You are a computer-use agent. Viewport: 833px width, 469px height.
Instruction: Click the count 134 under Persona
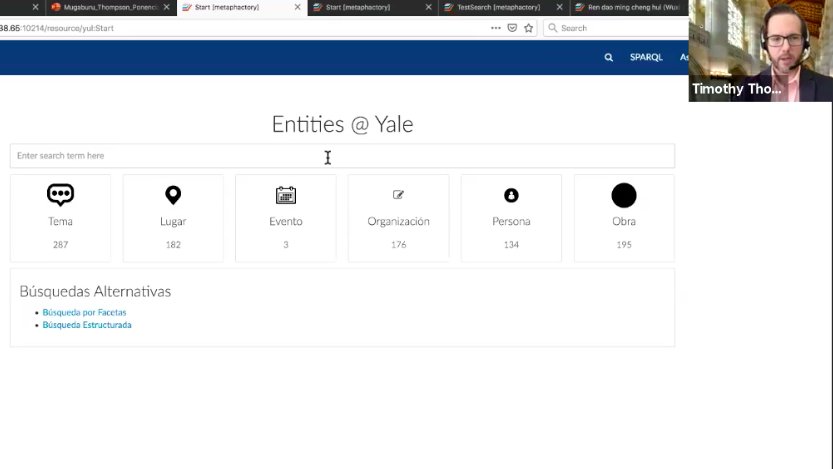[511, 245]
